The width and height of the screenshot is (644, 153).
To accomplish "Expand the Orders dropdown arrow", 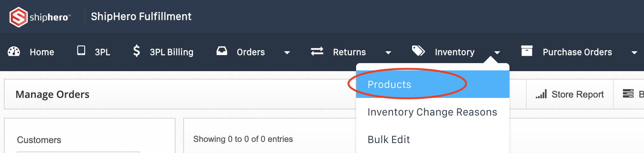I will click(x=287, y=53).
